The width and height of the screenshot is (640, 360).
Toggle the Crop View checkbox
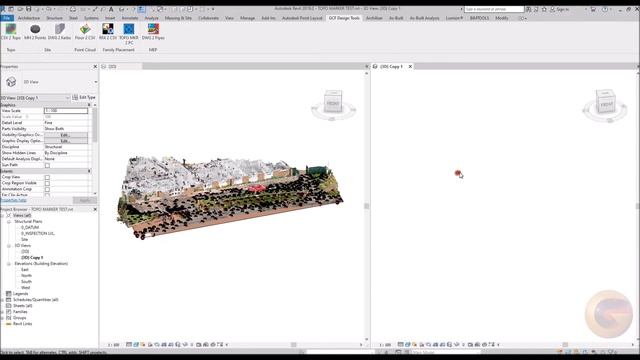click(x=47, y=177)
